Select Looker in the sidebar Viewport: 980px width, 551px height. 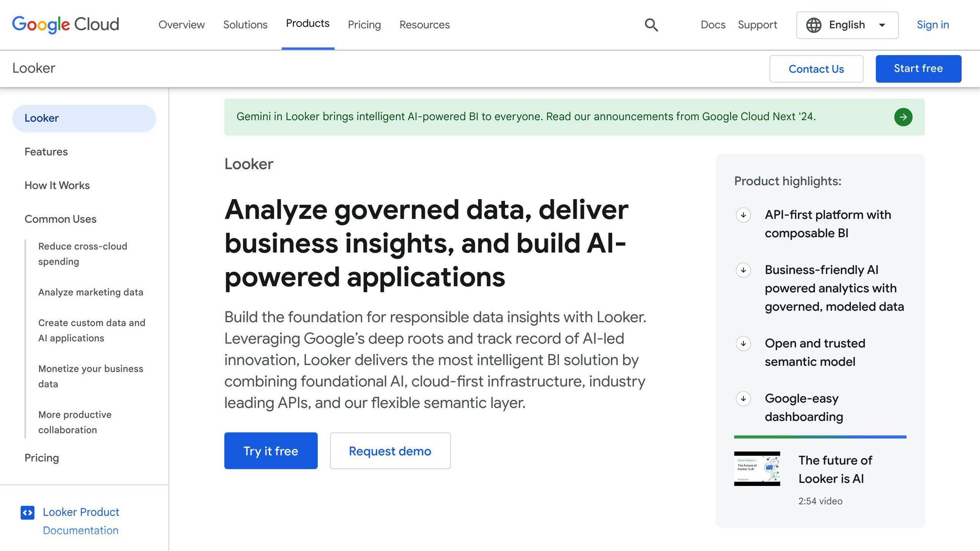[84, 119]
